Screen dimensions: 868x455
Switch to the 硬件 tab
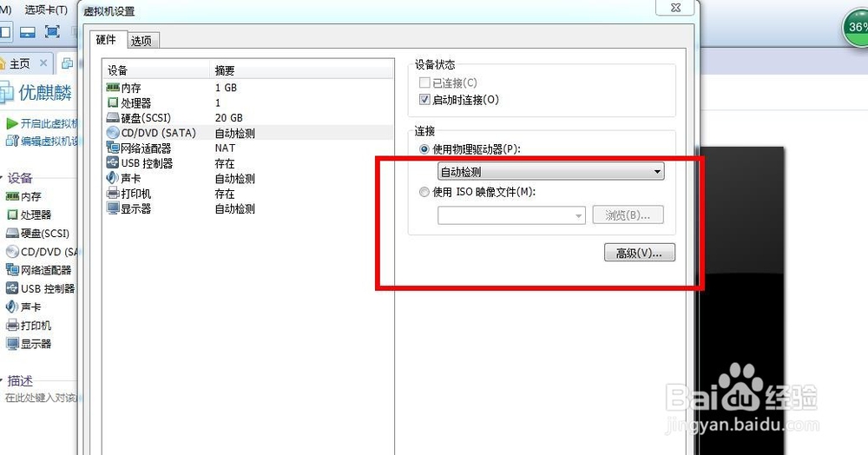tap(108, 40)
